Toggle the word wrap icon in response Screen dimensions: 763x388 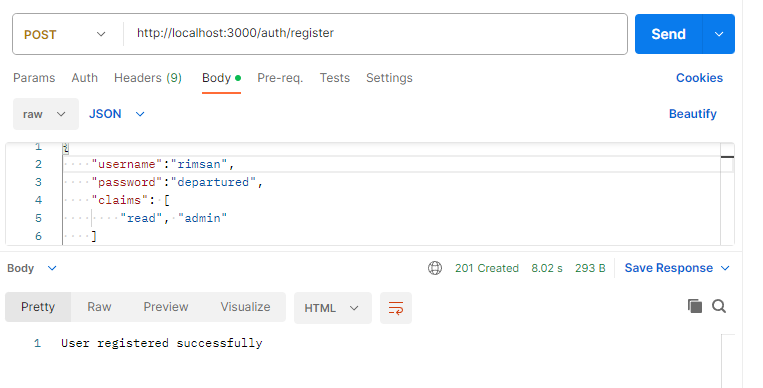pyautogui.click(x=396, y=308)
